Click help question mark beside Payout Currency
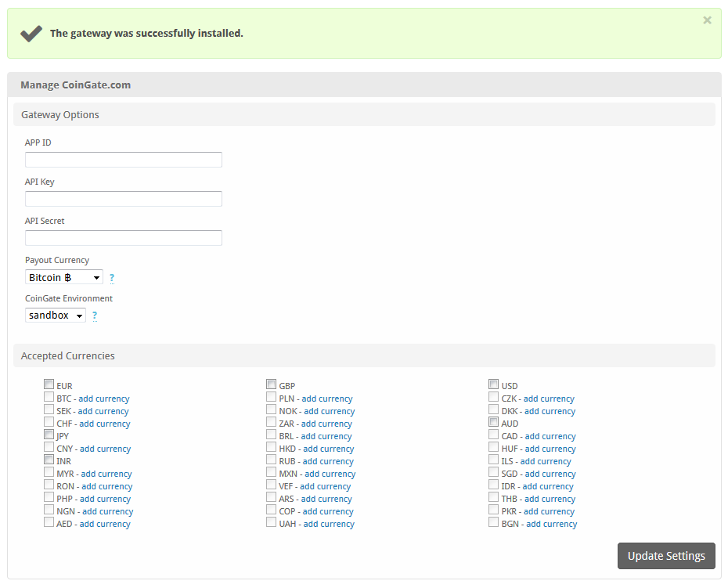 pos(112,278)
